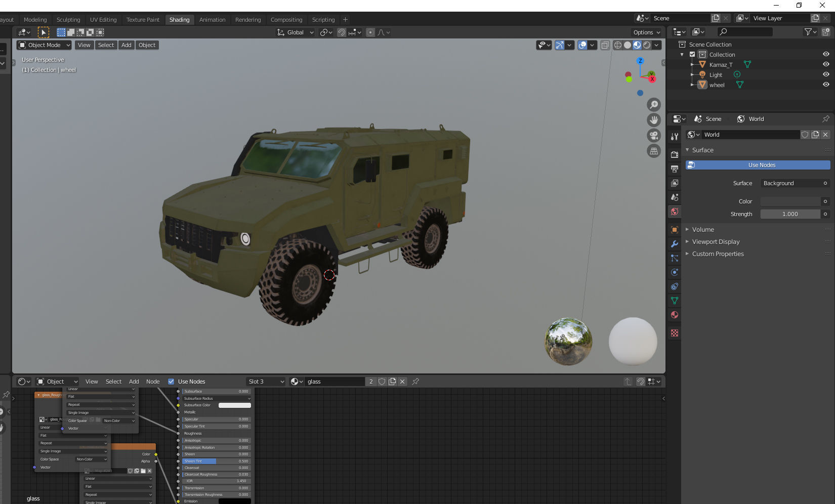Open the Slot 3 material slot dropdown
The width and height of the screenshot is (835, 504).
point(266,382)
